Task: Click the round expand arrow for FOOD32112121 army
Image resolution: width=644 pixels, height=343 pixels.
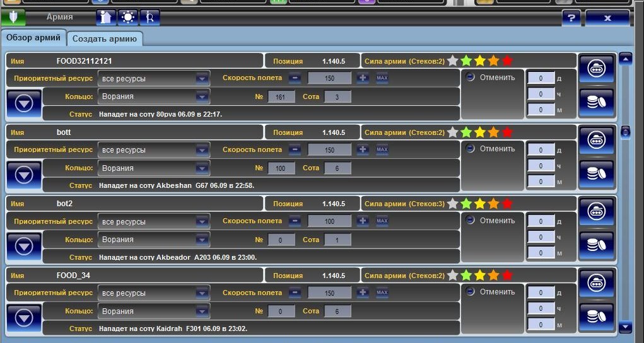Action: tap(24, 104)
